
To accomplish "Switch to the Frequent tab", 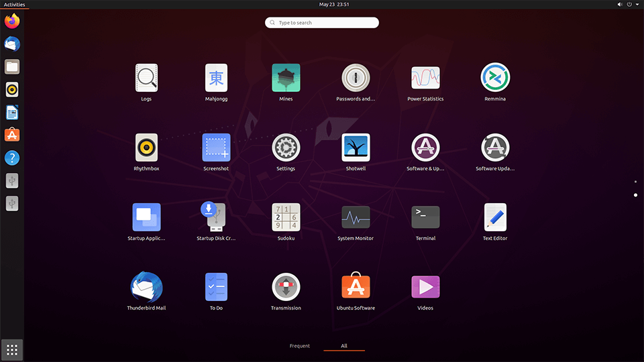I will [x=299, y=346].
